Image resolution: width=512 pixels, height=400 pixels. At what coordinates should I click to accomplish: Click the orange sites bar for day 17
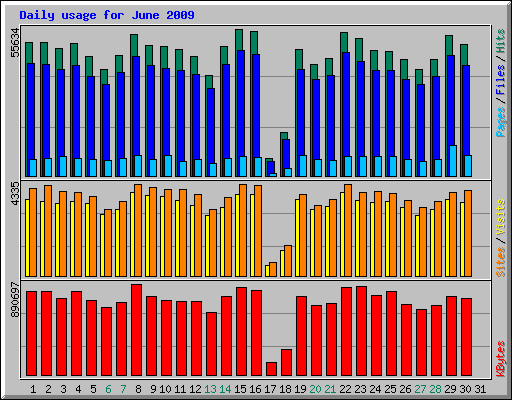(x=273, y=269)
